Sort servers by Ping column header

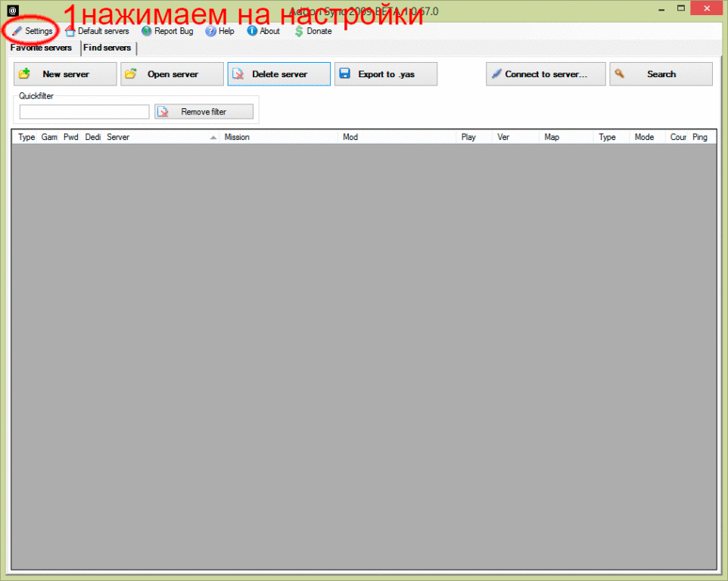pyautogui.click(x=700, y=137)
